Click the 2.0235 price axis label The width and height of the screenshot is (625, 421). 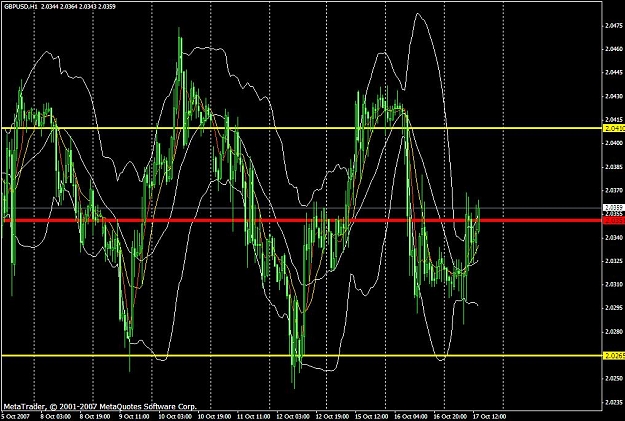[614, 402]
